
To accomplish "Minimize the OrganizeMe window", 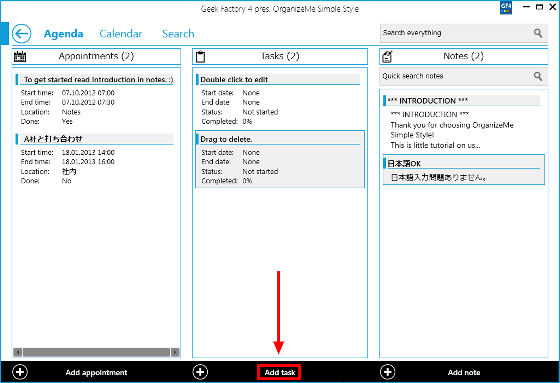I will pyautogui.click(x=526, y=7).
